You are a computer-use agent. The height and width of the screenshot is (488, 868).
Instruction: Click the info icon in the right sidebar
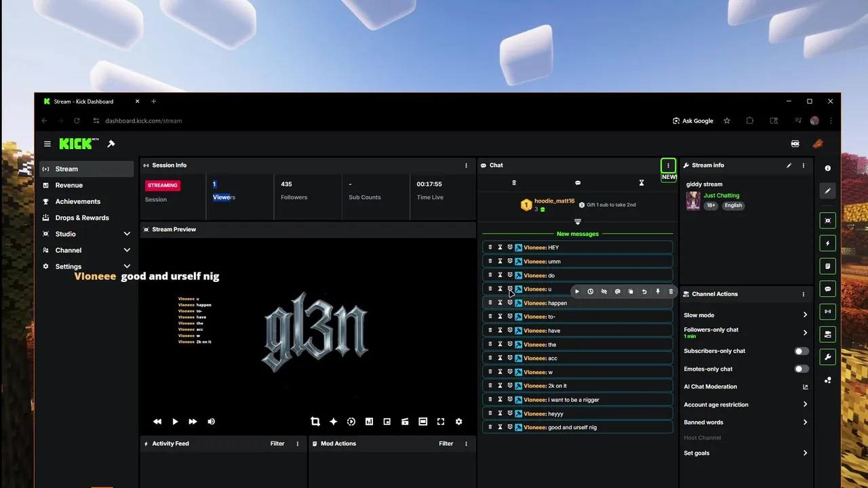coord(827,168)
